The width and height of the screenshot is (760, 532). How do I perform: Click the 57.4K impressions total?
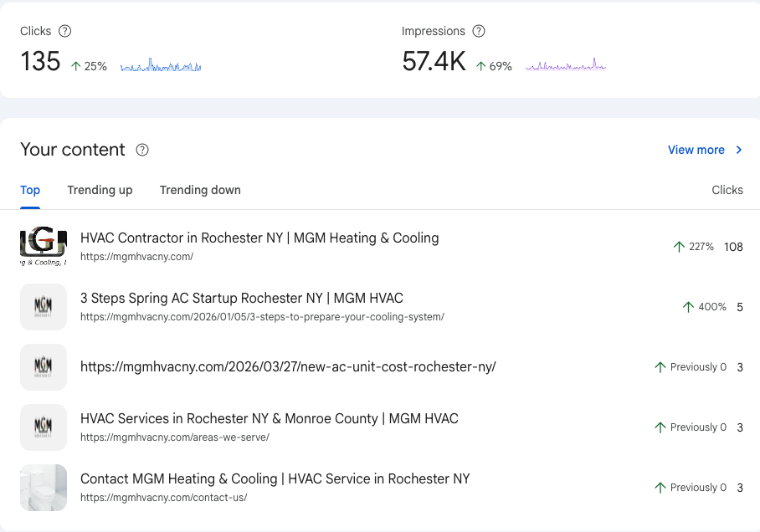[x=434, y=62]
